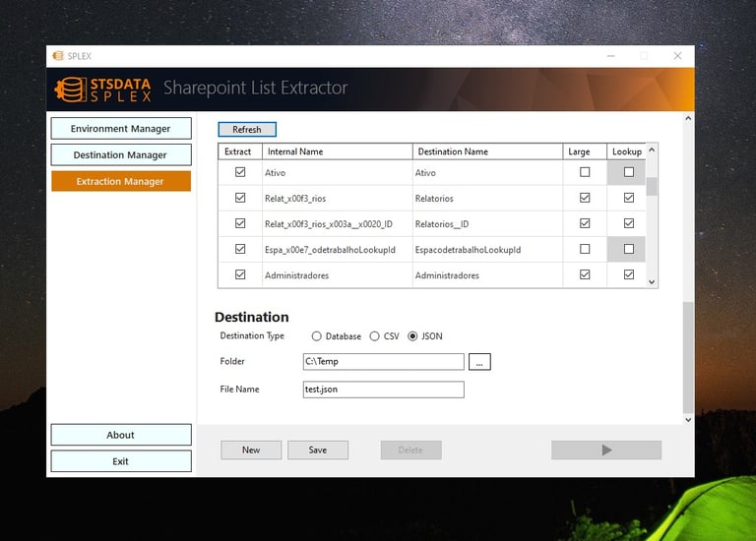This screenshot has width=756, height=541.
Task: Disable Lookup for Relatorios_ID row
Action: [x=629, y=223]
